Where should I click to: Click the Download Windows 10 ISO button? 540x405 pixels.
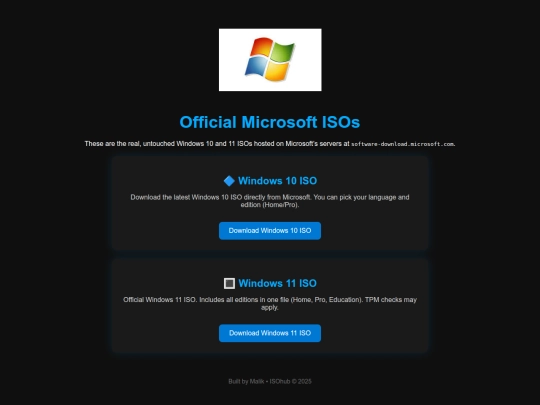click(270, 231)
